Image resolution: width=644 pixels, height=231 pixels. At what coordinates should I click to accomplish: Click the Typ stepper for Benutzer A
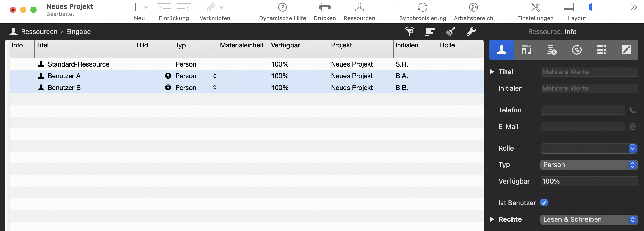[x=215, y=76]
